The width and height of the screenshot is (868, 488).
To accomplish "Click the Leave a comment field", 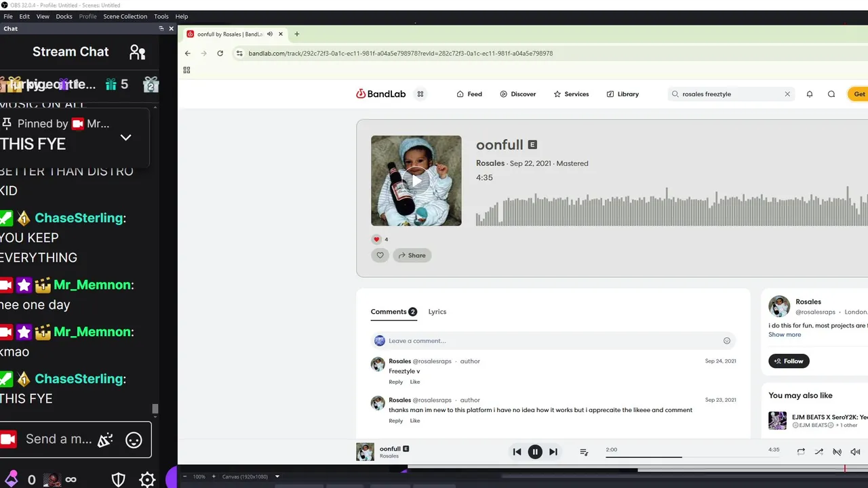I will point(553,341).
